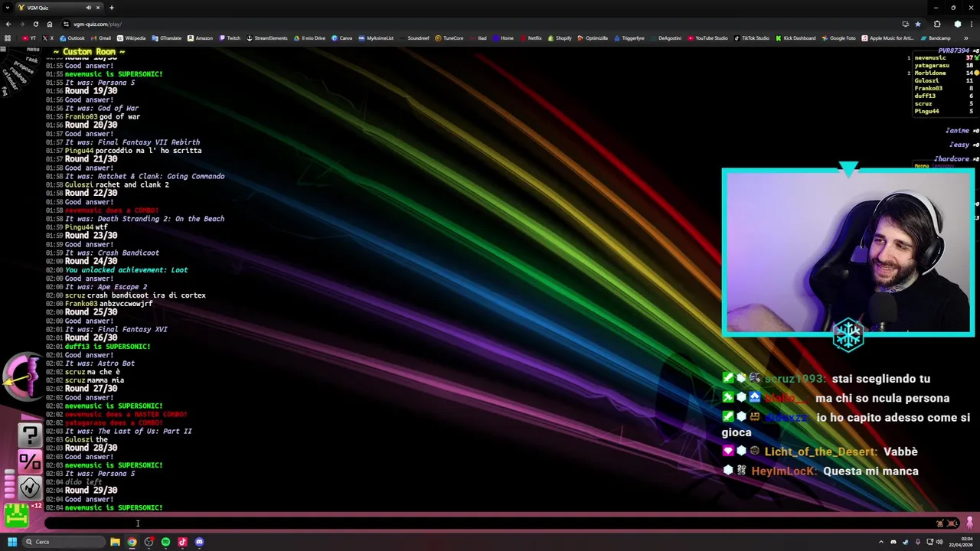Open the GTranslate bookmark
Image resolution: width=980 pixels, height=551 pixels.
click(x=166, y=38)
